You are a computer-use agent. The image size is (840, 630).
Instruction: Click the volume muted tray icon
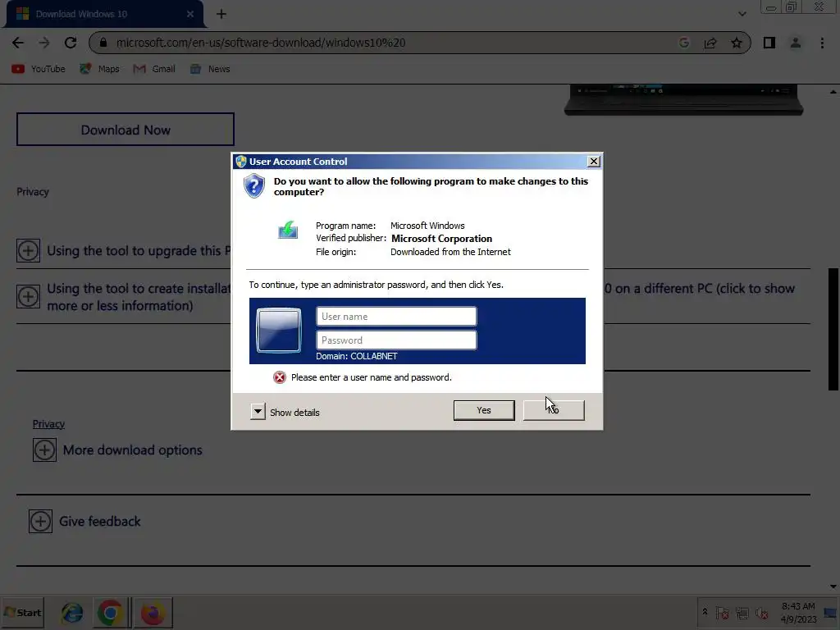point(762,613)
